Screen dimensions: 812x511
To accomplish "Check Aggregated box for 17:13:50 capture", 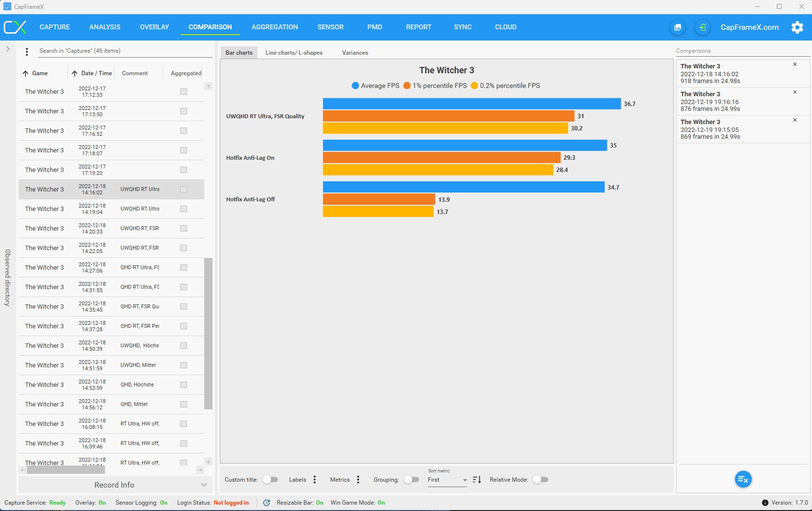I will (x=184, y=111).
